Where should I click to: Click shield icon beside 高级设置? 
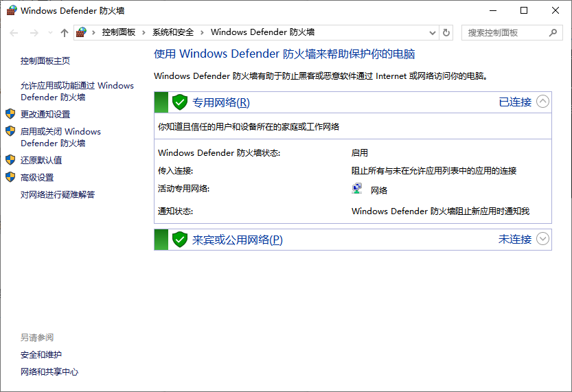point(10,177)
